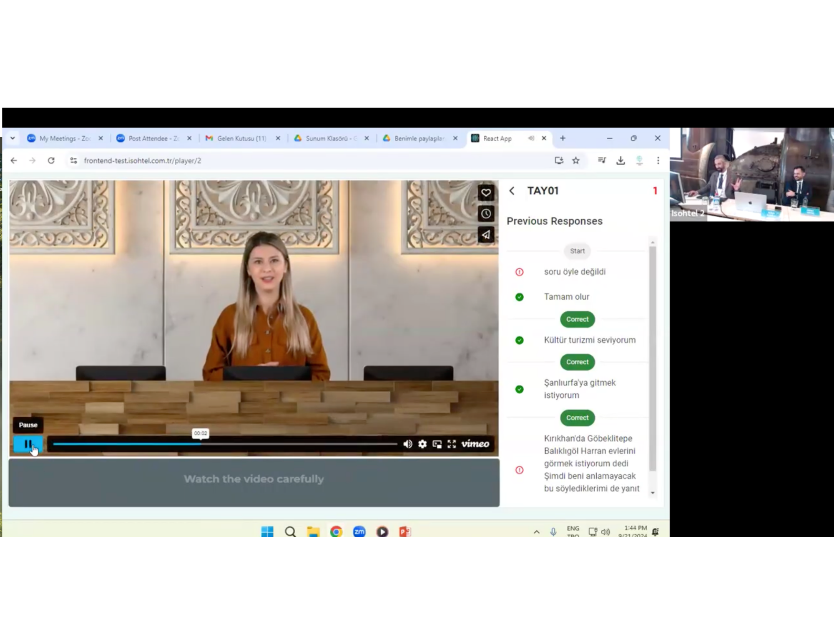Screen dimensions: 834x644
Task: Click the Previous Responses scrollbar down arrow
Action: pos(653,493)
